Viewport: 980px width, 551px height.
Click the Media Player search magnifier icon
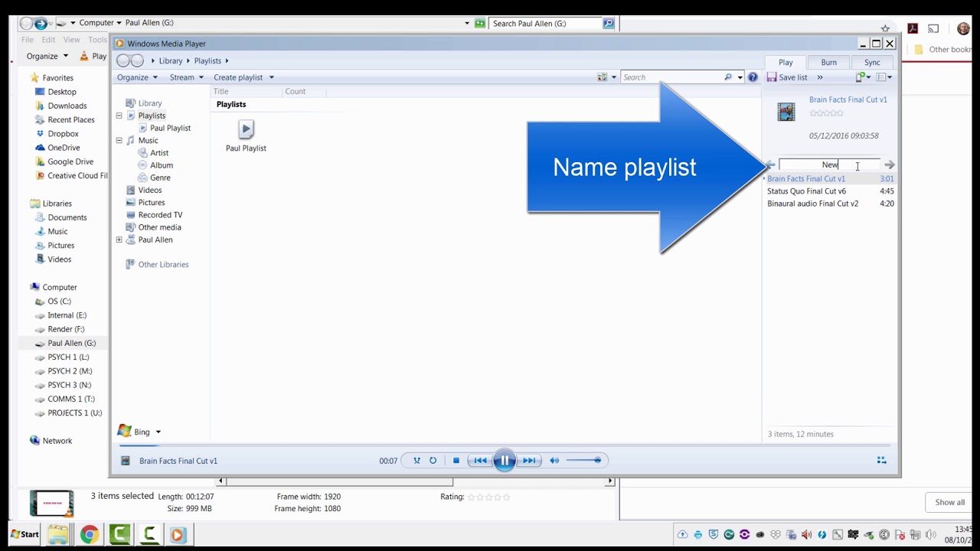pos(728,77)
